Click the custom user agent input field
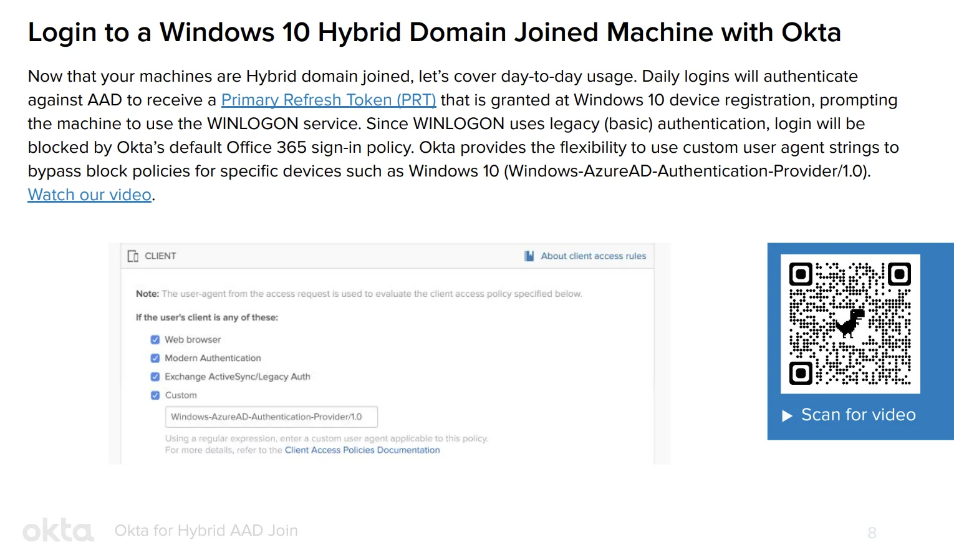The image size is (954, 560). click(x=271, y=417)
